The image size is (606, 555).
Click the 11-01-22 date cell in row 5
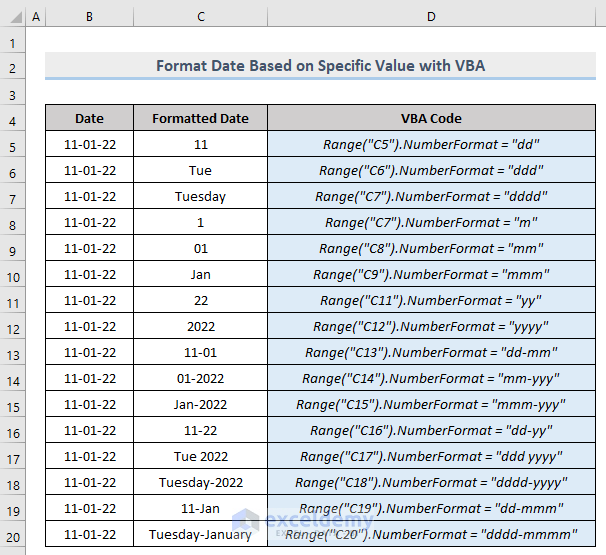tap(89, 145)
